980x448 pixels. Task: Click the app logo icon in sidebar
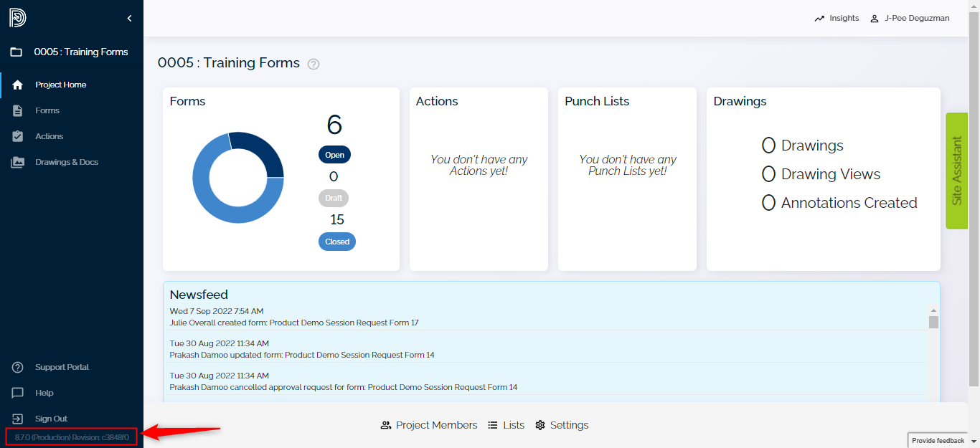pos(17,18)
